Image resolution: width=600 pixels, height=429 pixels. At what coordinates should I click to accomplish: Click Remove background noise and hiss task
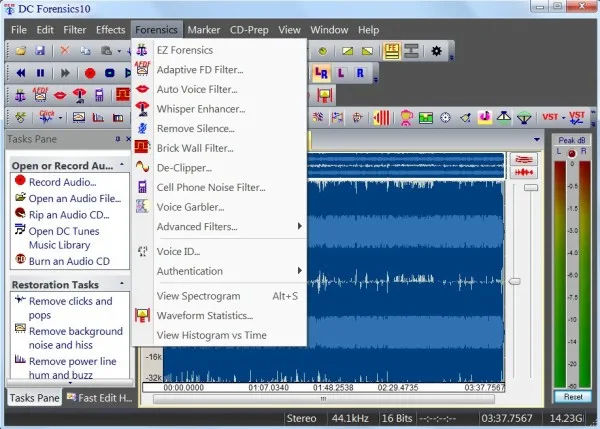76,338
